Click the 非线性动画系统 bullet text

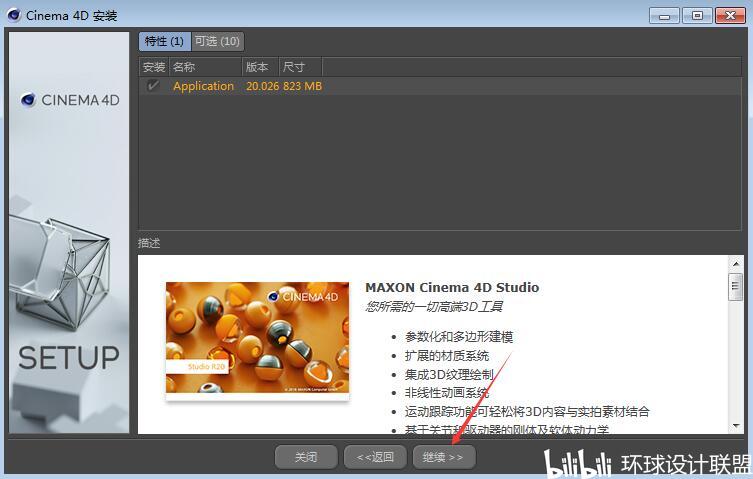click(x=447, y=393)
